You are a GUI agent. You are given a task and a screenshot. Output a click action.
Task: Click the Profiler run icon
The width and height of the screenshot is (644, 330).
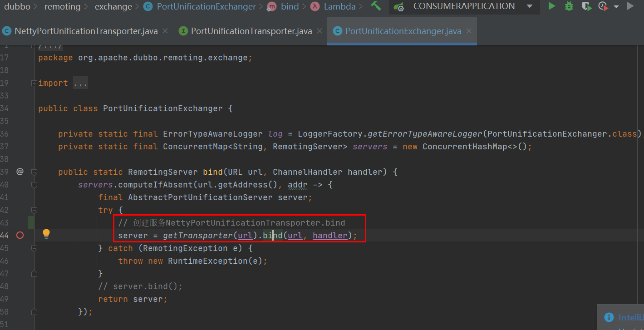603,6
